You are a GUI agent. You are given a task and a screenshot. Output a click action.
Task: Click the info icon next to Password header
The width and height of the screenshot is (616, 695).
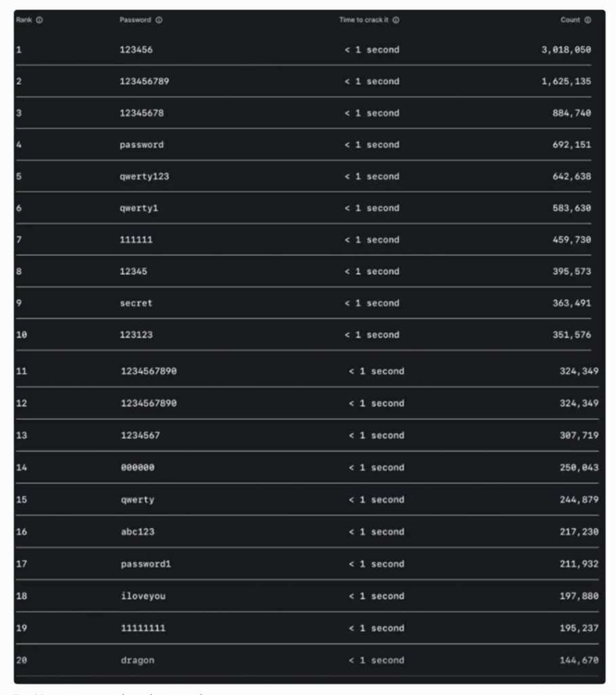[x=159, y=20]
